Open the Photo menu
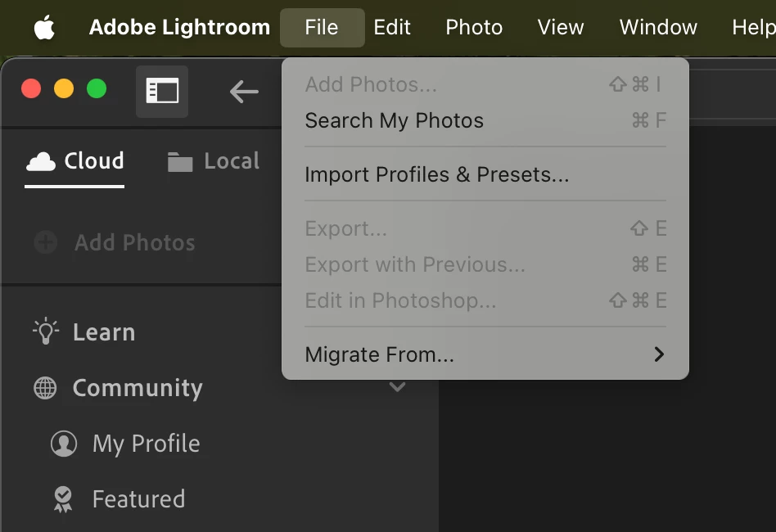 point(474,27)
